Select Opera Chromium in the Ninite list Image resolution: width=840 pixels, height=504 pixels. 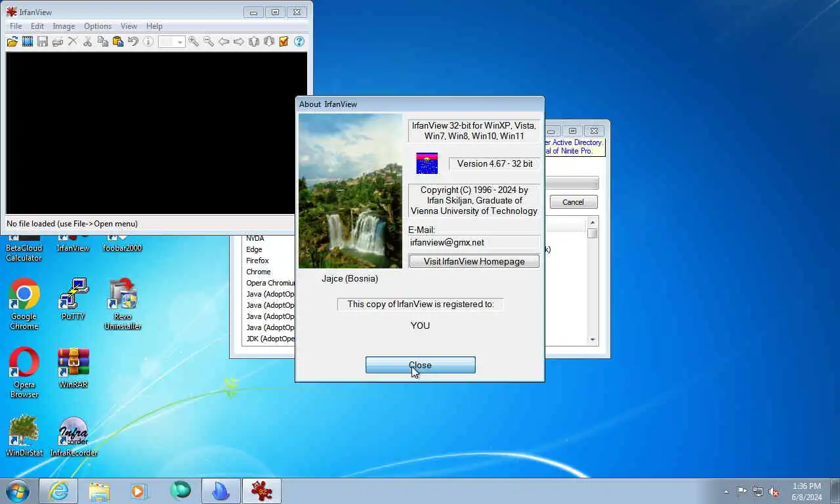270,283
